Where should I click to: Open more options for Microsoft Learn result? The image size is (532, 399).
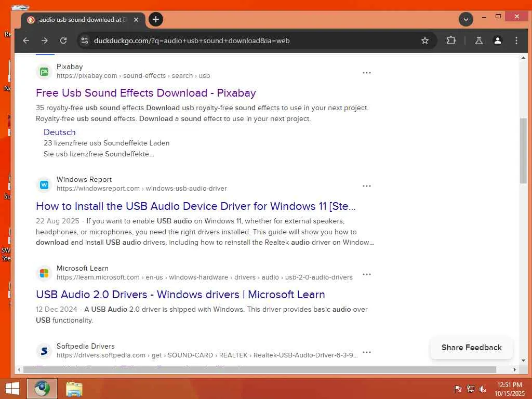pos(367,274)
